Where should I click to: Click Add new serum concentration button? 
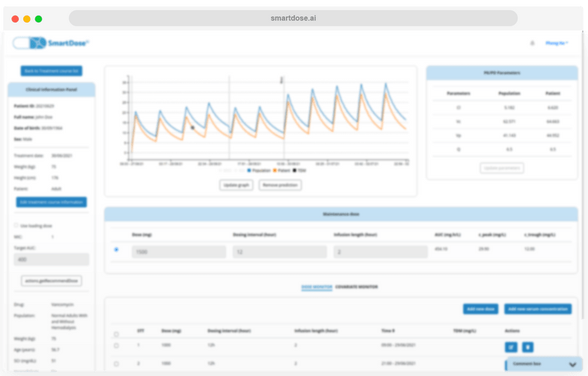click(538, 309)
